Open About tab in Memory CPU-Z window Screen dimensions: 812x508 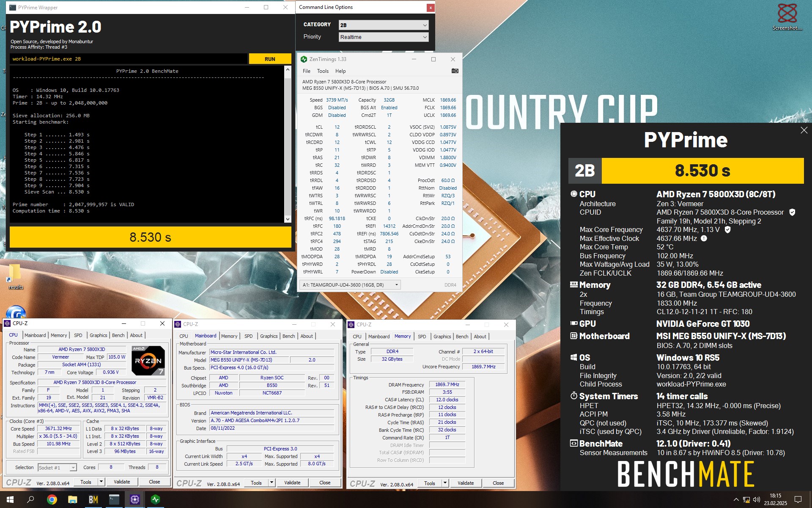point(480,337)
